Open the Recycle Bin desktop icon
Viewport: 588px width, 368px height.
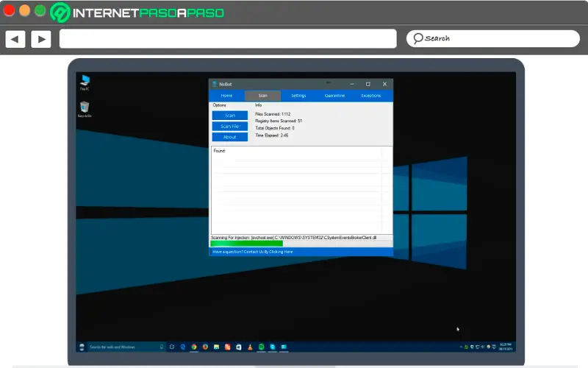tap(85, 109)
